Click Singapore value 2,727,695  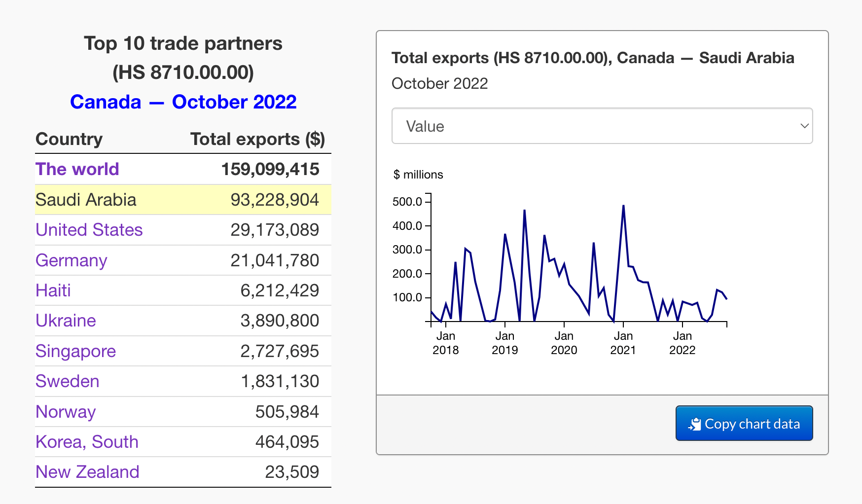click(x=280, y=351)
